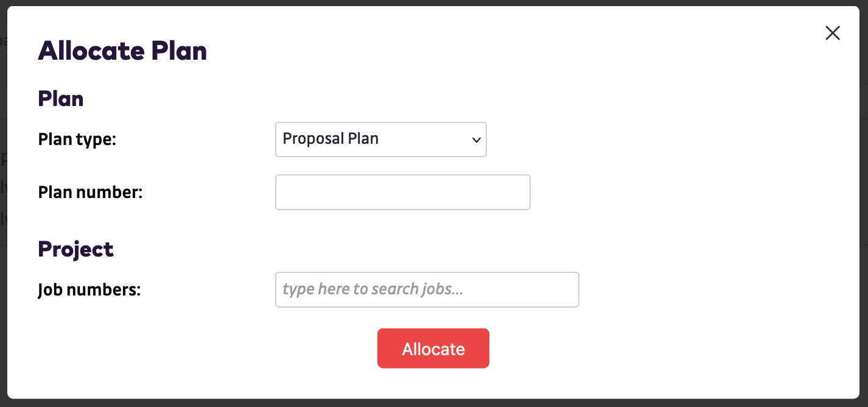Click the field labeled 'type here to search jobs'
Image resolution: width=868 pixels, height=407 pixels.
click(x=426, y=289)
